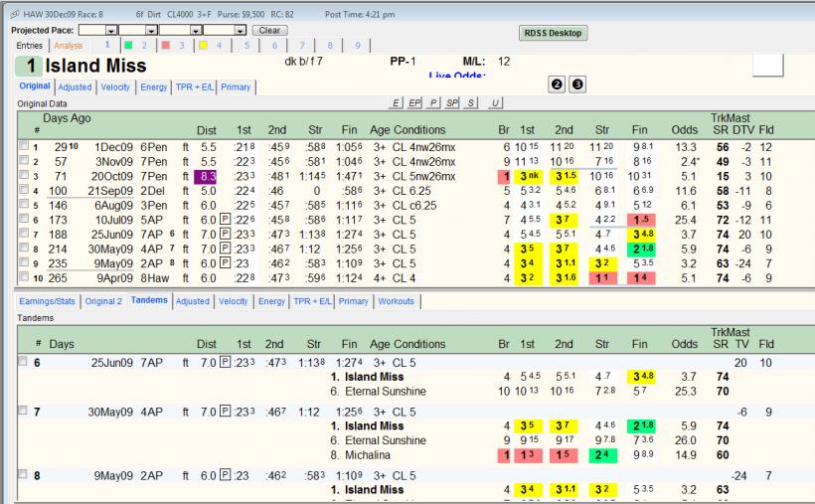
Task: Select row 4 checkbox (21Sep09 2Del)
Action: (24, 189)
